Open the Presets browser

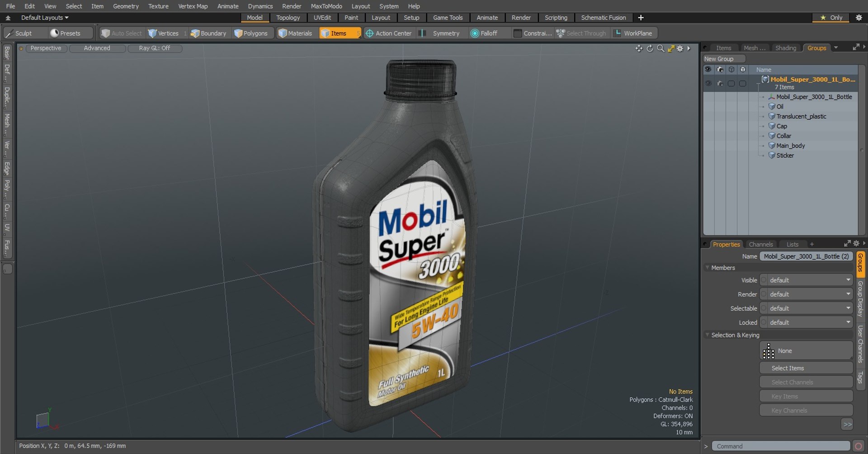coord(70,33)
